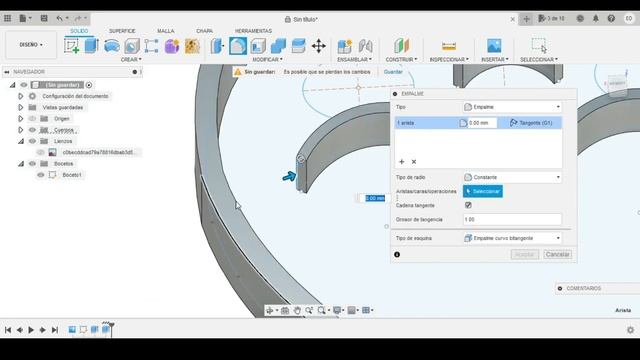640x360 pixels.
Task: Select the Create Sketch tool
Action: (71, 46)
